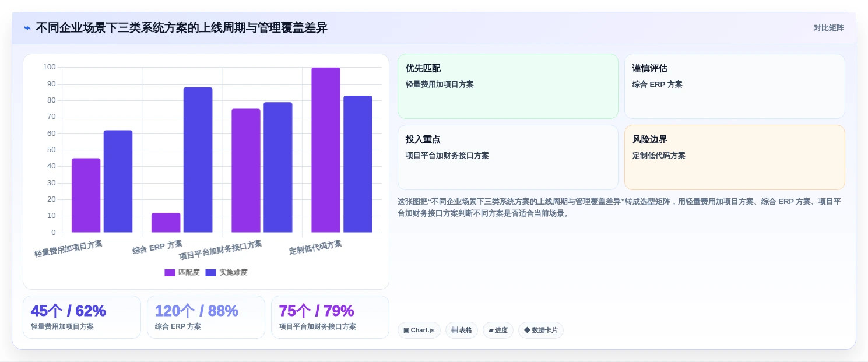
Task: Click the grid icon in the 表格 chip
Action: pyautogui.click(x=454, y=331)
